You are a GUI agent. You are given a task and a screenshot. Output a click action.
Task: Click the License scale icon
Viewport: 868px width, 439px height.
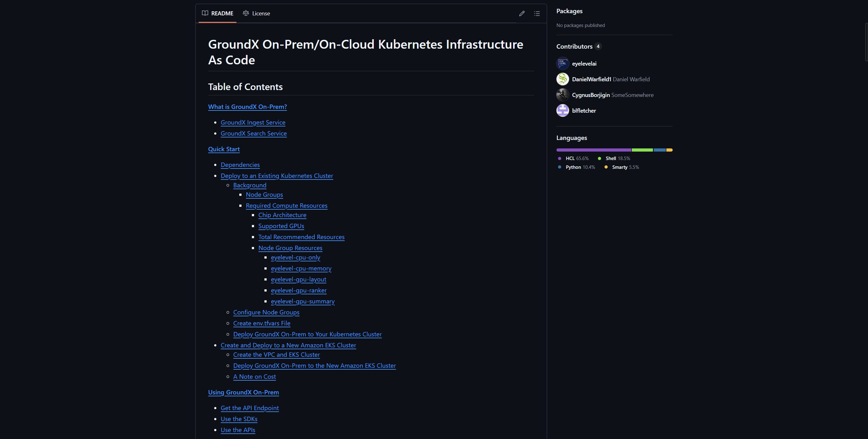[x=246, y=13]
